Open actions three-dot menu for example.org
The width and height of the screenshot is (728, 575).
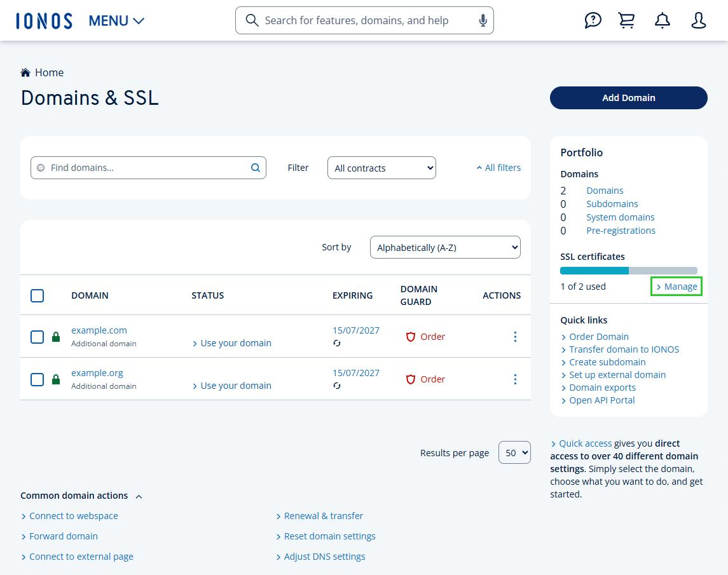tap(515, 379)
